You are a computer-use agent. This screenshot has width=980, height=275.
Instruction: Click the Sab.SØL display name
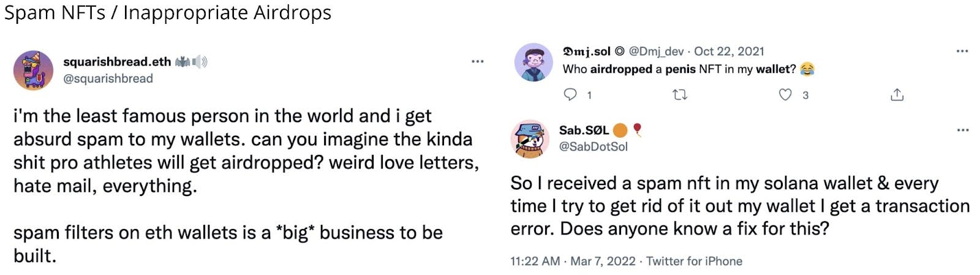[x=584, y=130]
